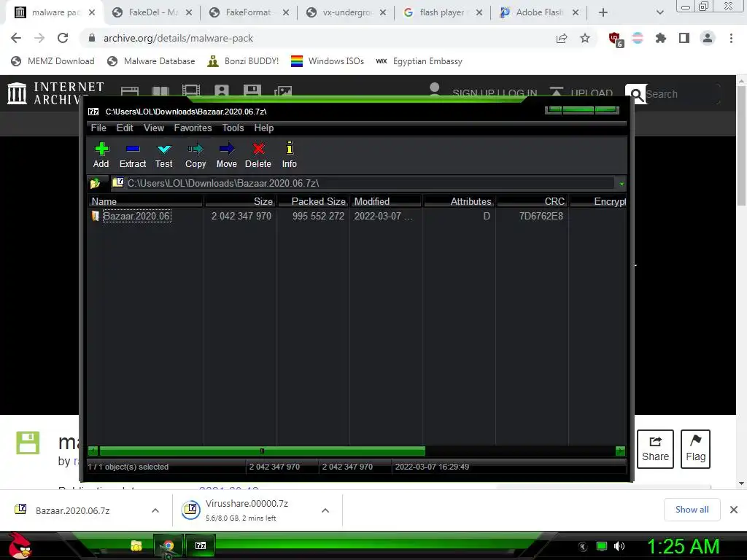
Task: Open the 7-Zip taskbar button
Action: [x=201, y=545]
